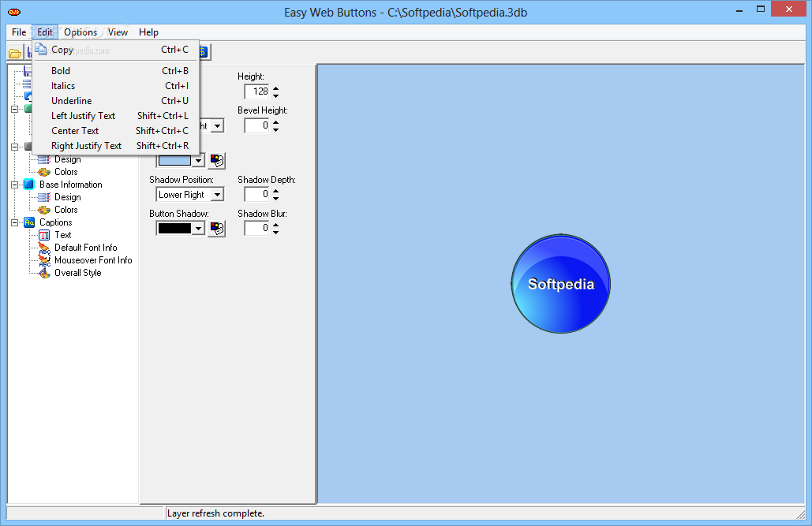This screenshot has height=526, width=812.
Task: Choose Left Justify Text menu entry
Action: 116,116
